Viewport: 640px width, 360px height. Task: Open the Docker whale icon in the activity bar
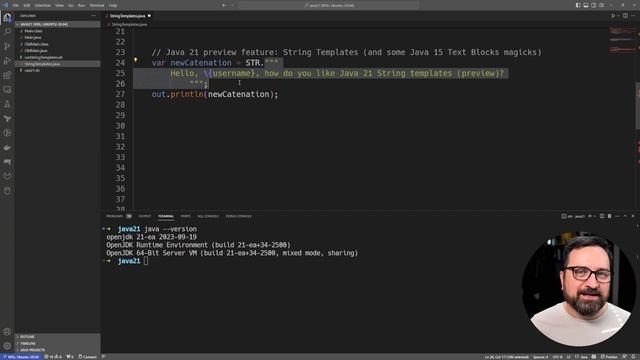(7, 147)
